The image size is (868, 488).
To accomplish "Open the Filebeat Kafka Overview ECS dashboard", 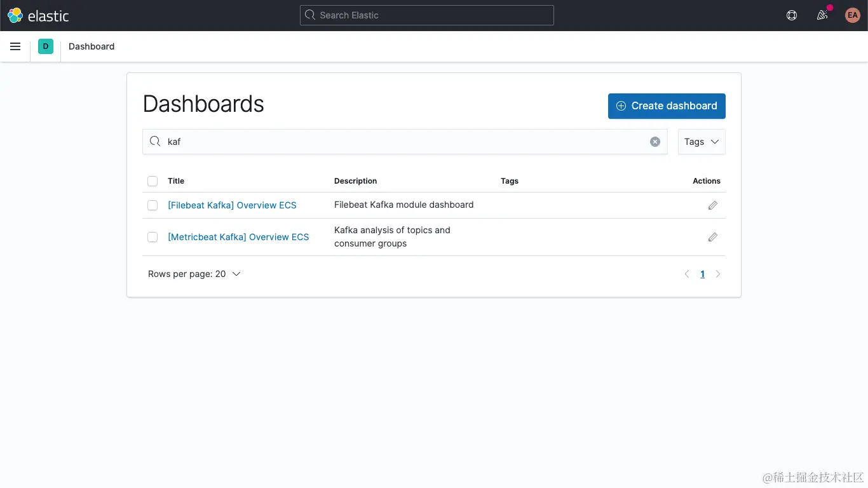I will [232, 205].
